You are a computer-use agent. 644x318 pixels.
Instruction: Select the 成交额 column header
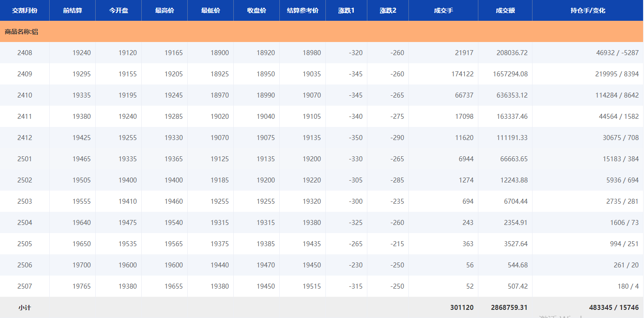pos(505,10)
